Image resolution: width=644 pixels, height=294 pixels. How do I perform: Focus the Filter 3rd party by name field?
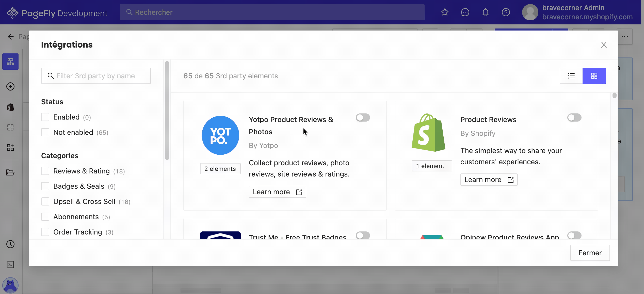click(96, 76)
